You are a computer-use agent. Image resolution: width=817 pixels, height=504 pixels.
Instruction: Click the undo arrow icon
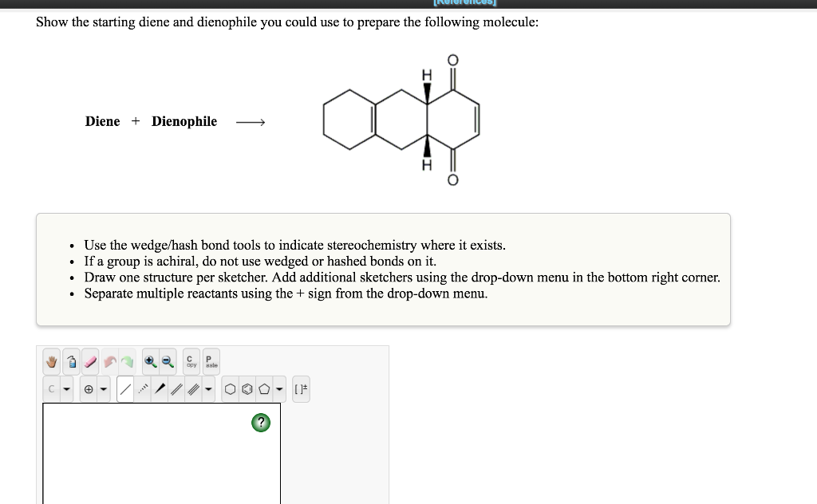[109, 360]
